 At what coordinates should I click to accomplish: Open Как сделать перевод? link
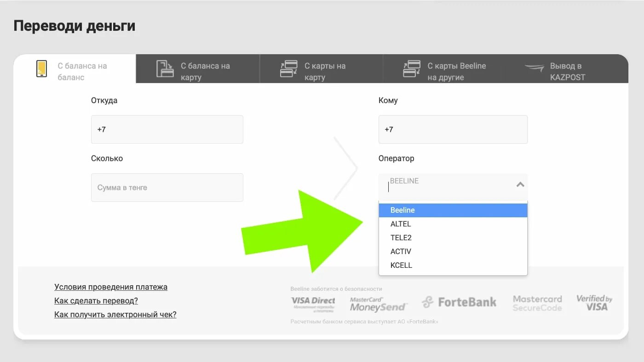[x=96, y=301]
